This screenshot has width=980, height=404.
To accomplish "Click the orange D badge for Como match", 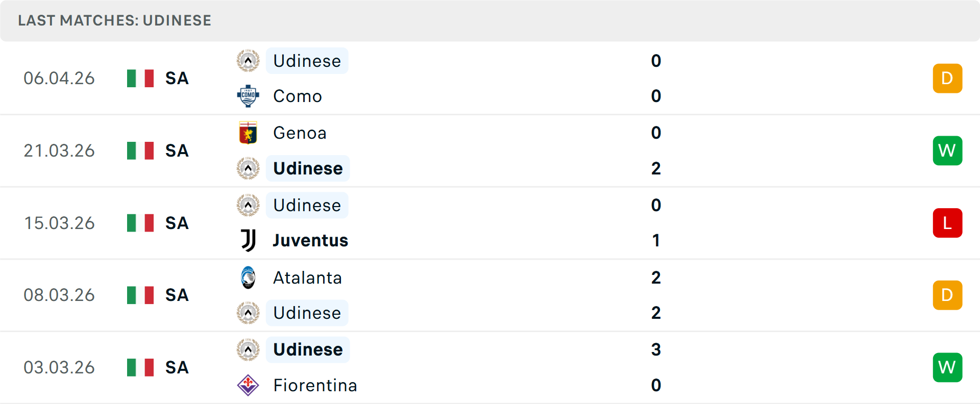I will pyautogui.click(x=947, y=78).
